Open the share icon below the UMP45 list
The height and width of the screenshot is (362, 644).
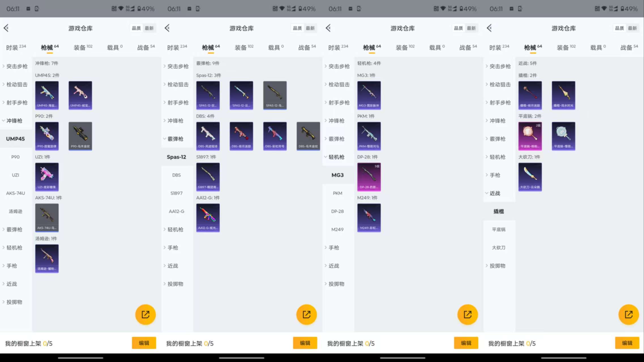145,314
